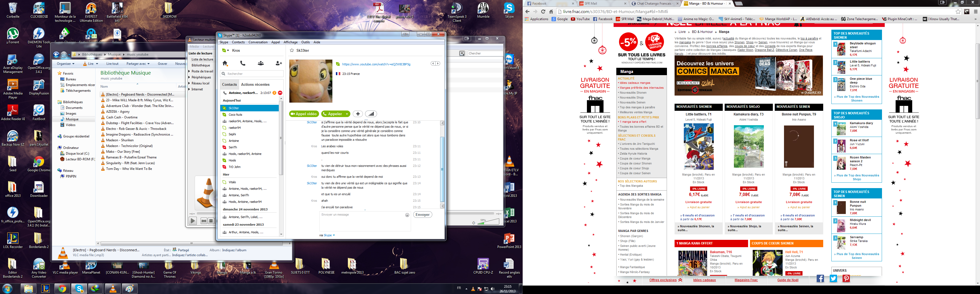Click Envoyer button in Skype
980x294 pixels.
point(422,215)
